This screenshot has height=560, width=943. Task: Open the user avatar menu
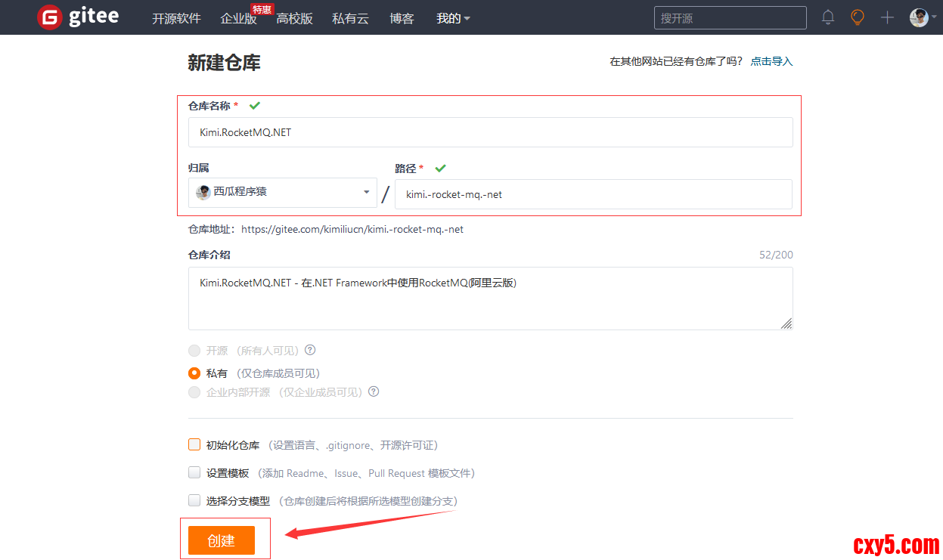coord(919,17)
